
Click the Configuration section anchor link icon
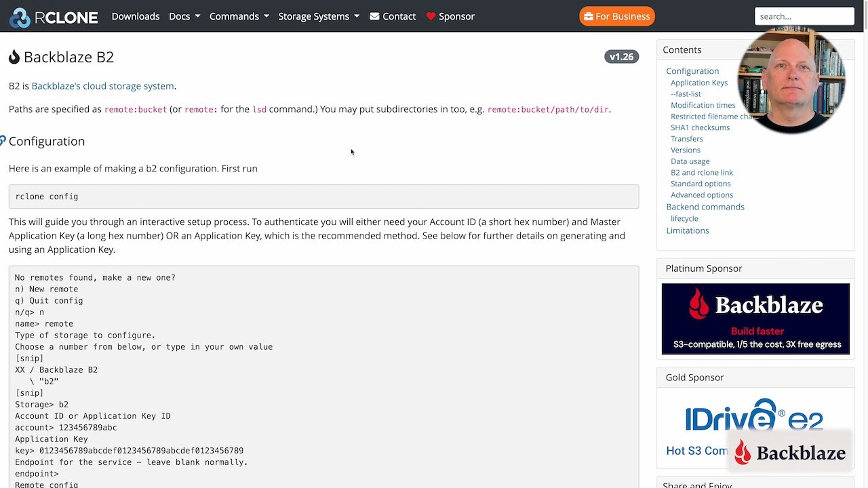[x=3, y=141]
